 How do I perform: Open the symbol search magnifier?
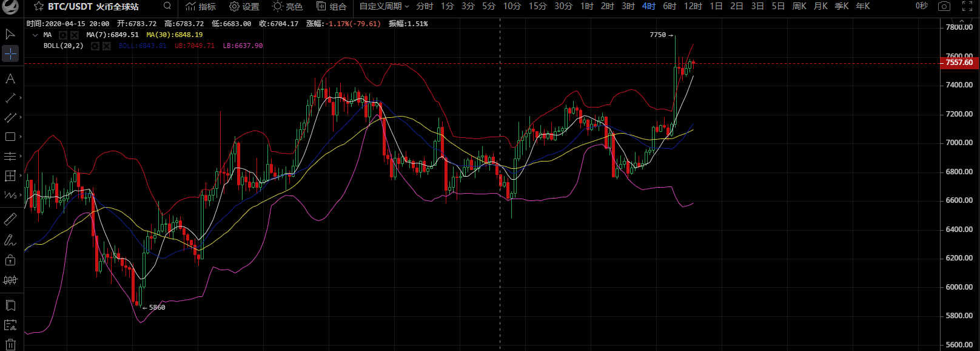[x=167, y=6]
